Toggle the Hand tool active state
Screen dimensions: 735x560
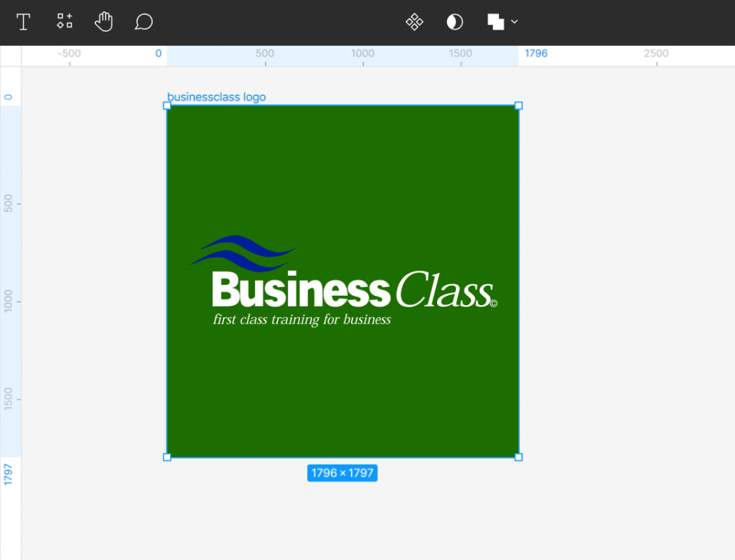click(x=103, y=22)
